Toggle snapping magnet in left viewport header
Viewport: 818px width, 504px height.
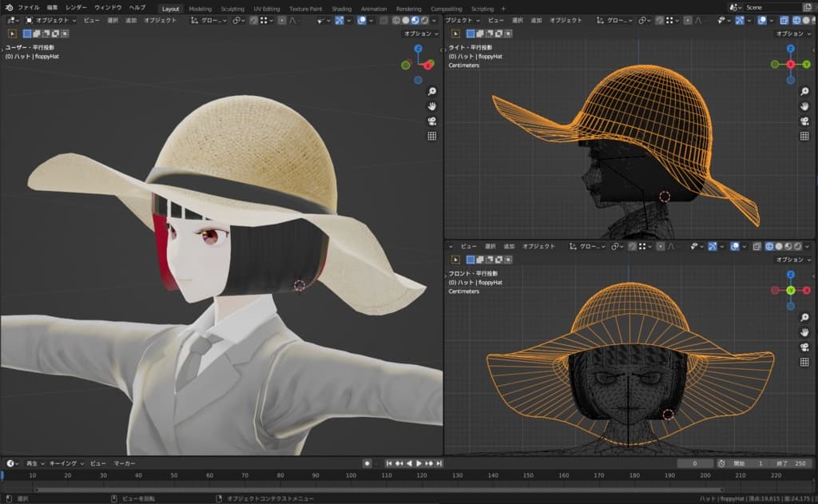coord(254,20)
